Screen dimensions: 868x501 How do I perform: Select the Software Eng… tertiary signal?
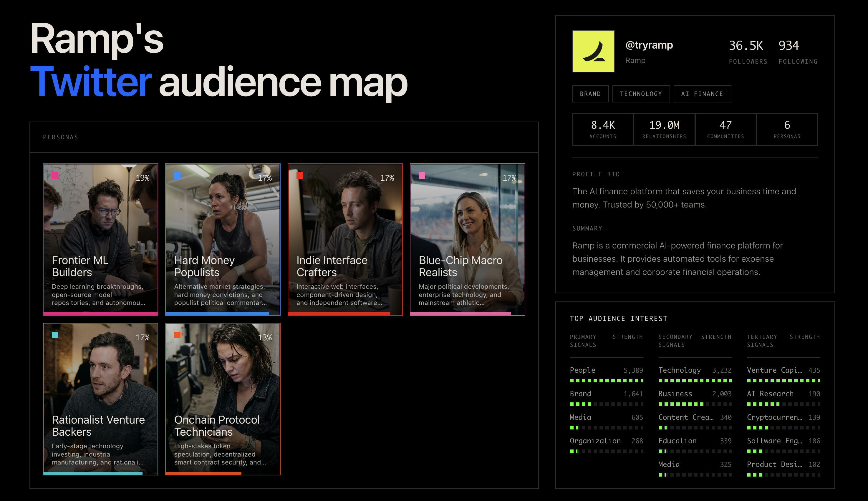point(783,445)
